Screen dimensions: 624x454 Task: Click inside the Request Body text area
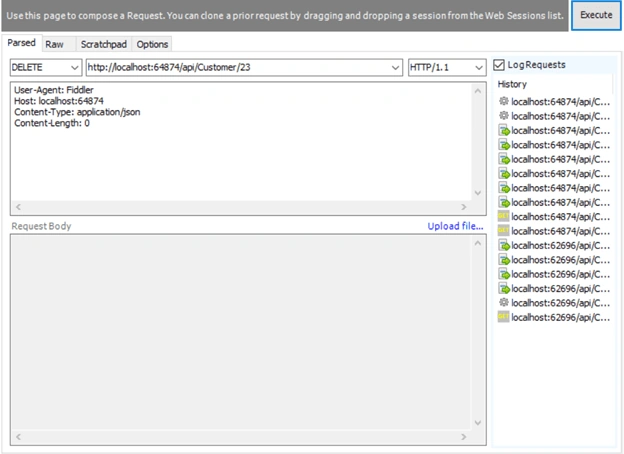(x=241, y=332)
